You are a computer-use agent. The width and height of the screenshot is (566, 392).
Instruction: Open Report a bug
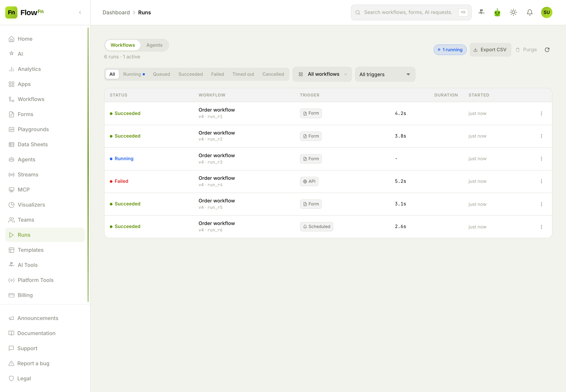click(x=45, y=363)
